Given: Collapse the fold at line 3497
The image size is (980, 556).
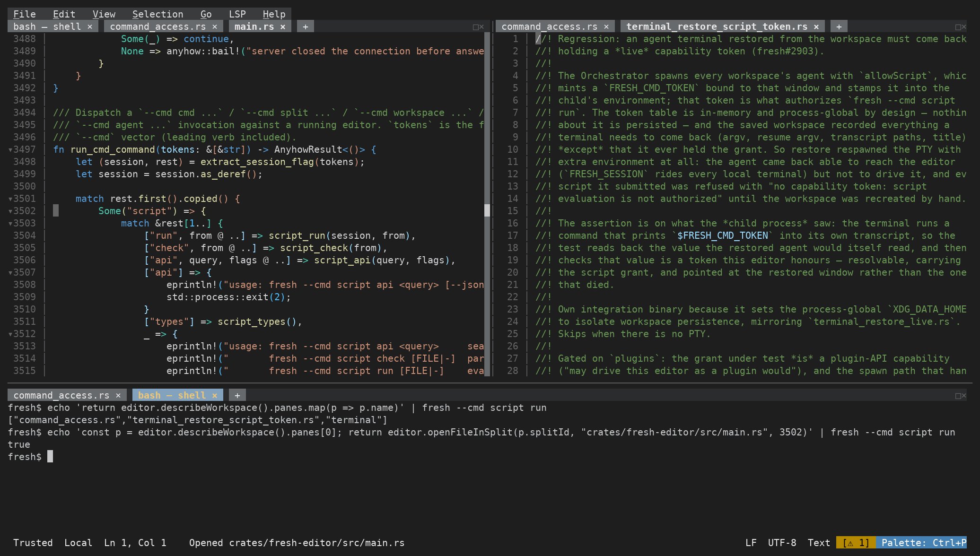Looking at the screenshot, I should [x=10, y=150].
